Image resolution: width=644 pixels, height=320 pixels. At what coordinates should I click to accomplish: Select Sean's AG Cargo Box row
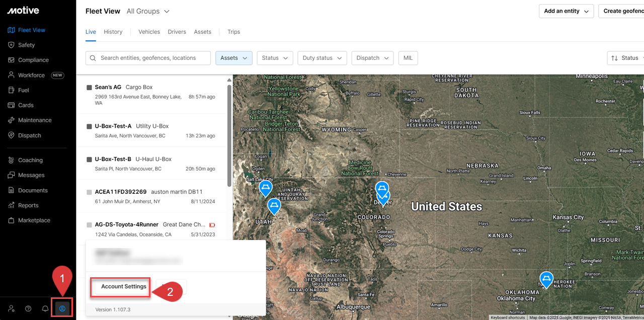pyautogui.click(x=152, y=95)
